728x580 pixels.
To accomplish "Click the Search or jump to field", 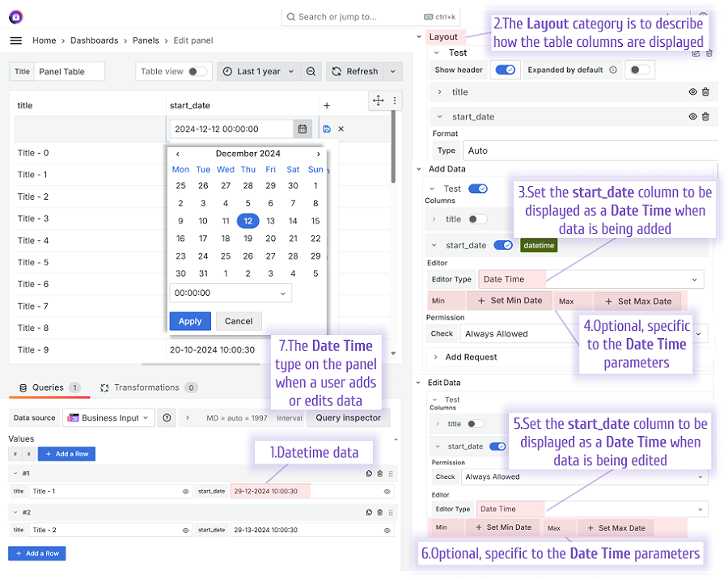I will click(x=371, y=17).
